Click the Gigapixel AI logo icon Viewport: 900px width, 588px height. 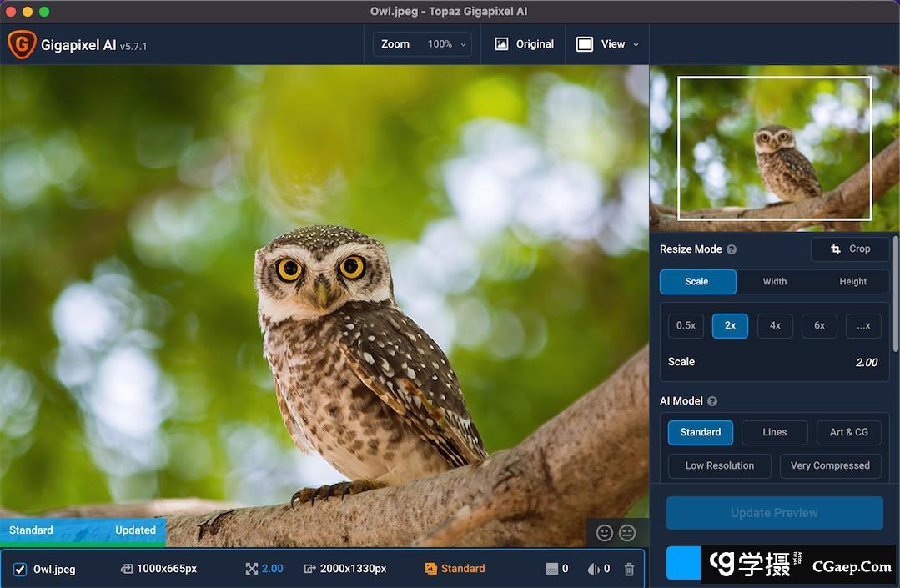21,45
